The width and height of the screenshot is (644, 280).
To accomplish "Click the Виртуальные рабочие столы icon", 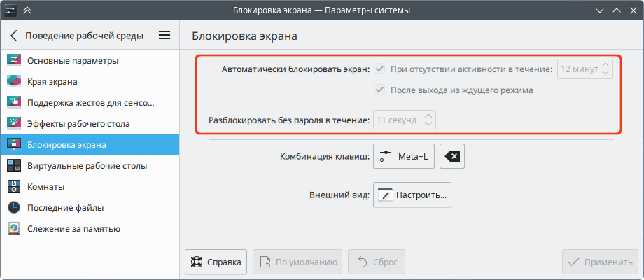I will coord(14,166).
